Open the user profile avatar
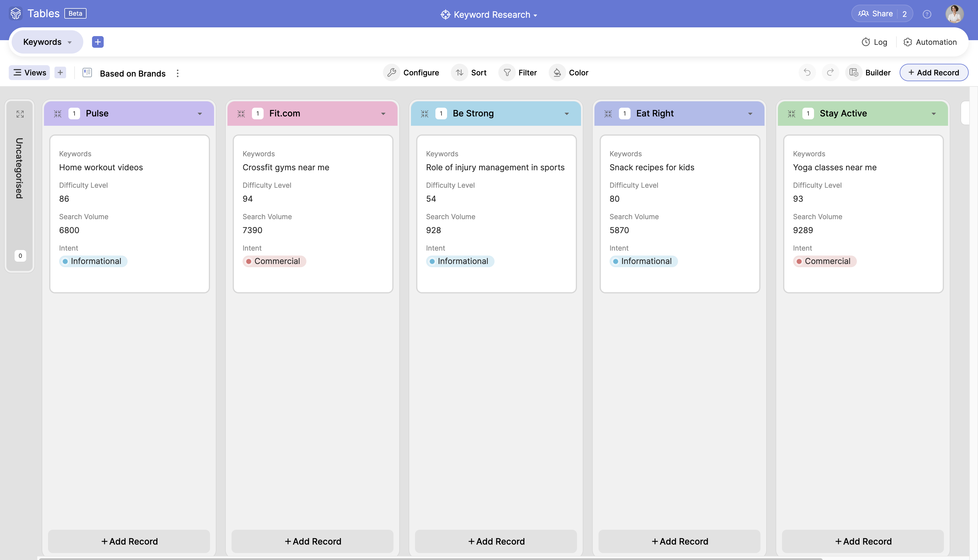 pyautogui.click(x=954, y=14)
